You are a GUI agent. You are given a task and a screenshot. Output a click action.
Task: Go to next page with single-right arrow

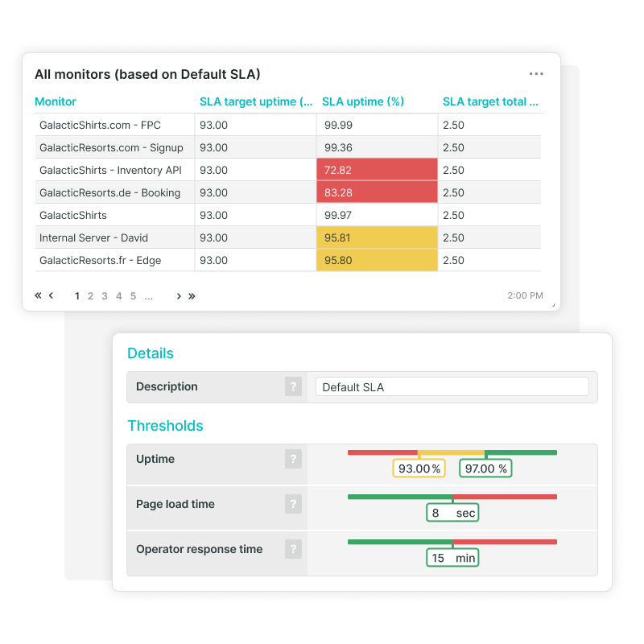tap(179, 296)
